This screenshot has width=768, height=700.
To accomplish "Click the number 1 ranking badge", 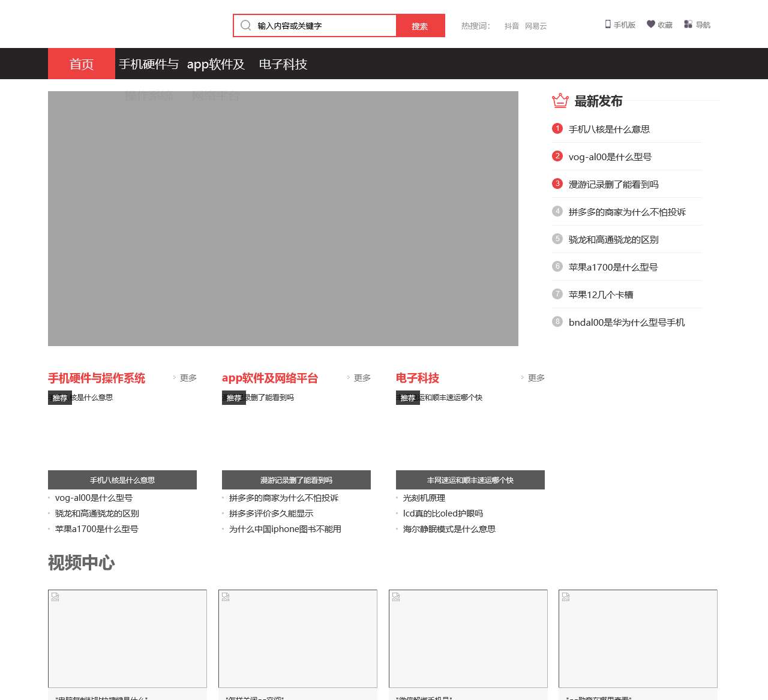I will tap(557, 128).
